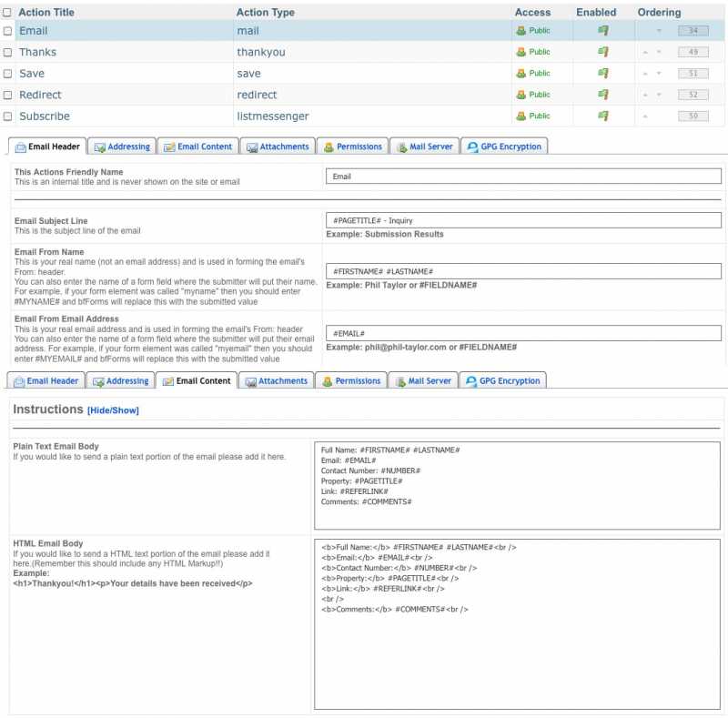
Task: Click the listmessenger action type cell
Action: (x=272, y=116)
